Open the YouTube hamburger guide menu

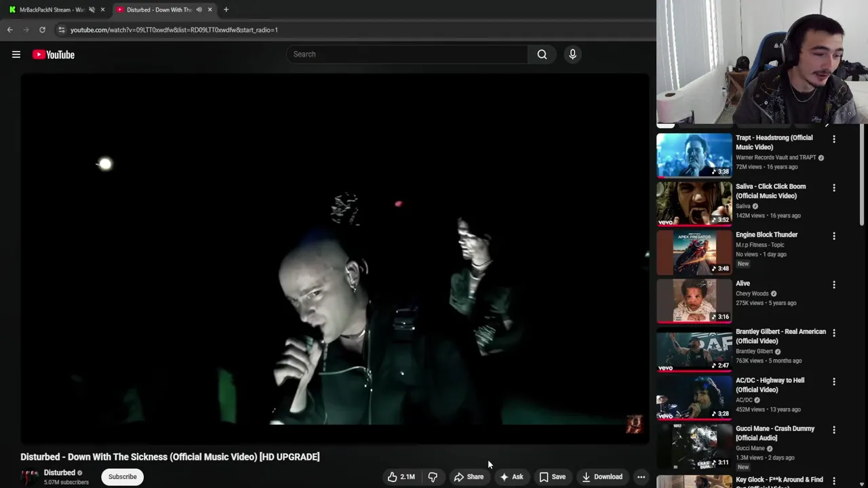(x=16, y=54)
